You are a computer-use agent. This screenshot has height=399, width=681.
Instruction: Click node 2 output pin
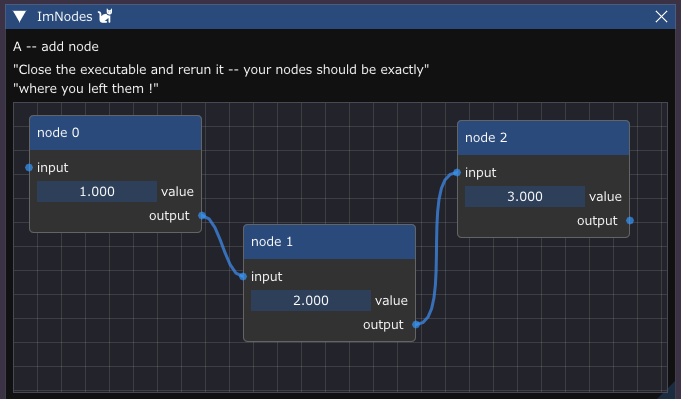click(630, 221)
